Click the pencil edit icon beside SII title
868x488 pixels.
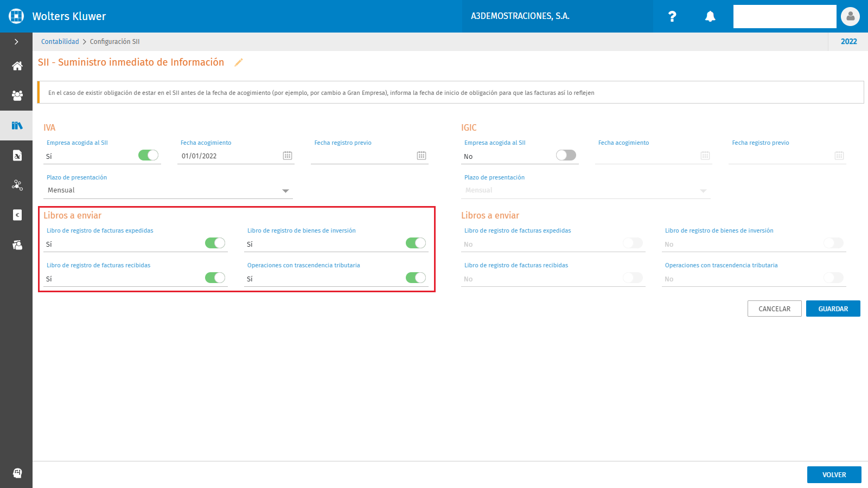point(239,62)
